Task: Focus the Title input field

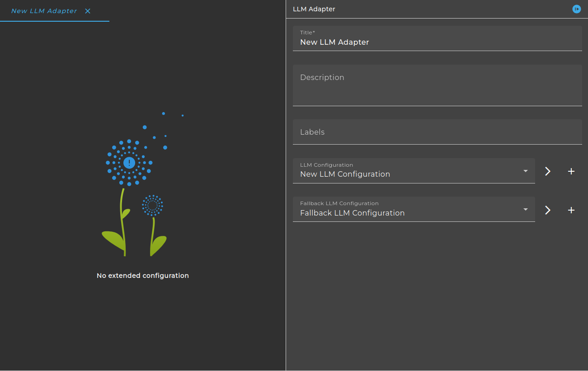Action: click(x=437, y=38)
